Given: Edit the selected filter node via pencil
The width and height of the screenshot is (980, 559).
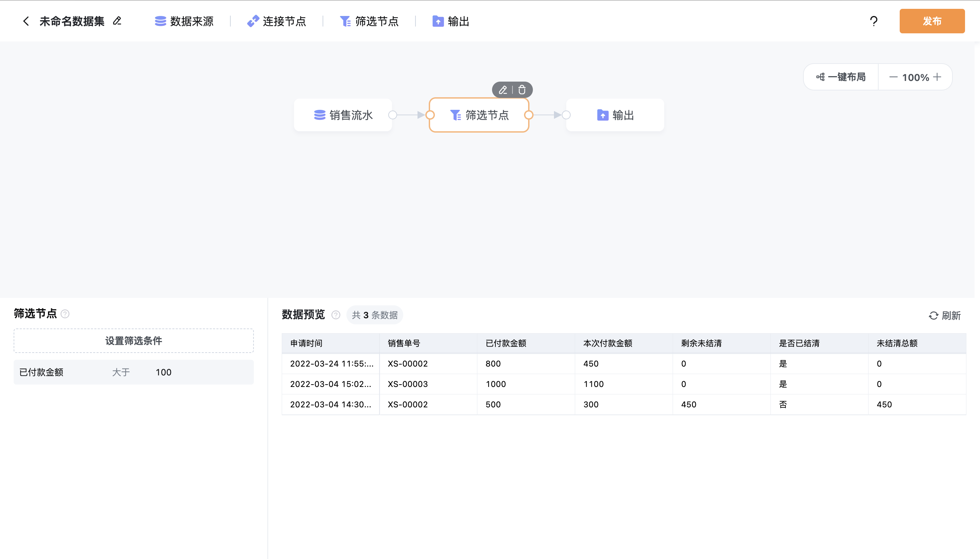Looking at the screenshot, I should [x=503, y=90].
